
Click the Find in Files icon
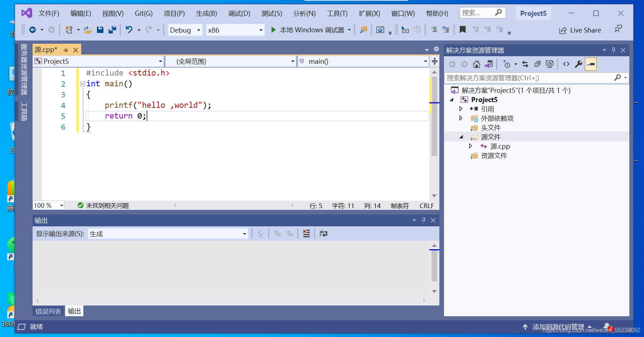tap(364, 30)
